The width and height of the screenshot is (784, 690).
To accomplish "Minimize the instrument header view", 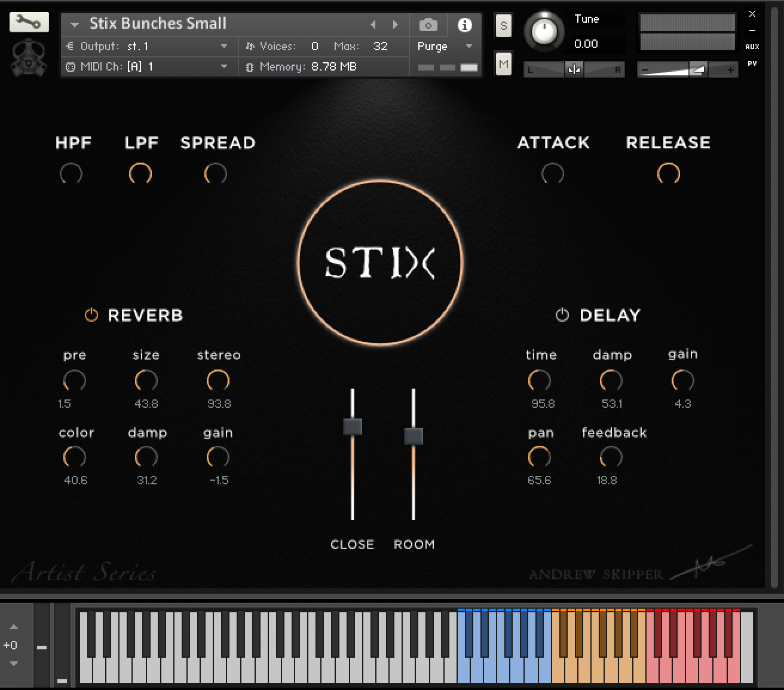I will 752,30.
